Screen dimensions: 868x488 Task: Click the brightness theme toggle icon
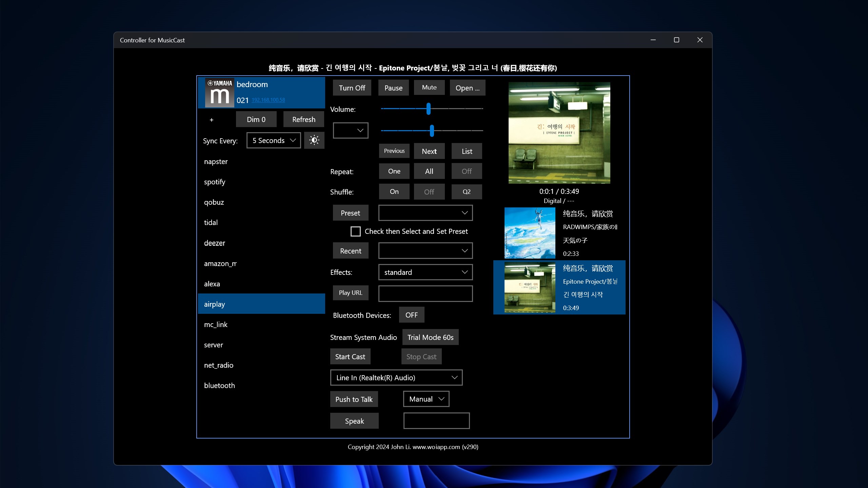coord(314,140)
